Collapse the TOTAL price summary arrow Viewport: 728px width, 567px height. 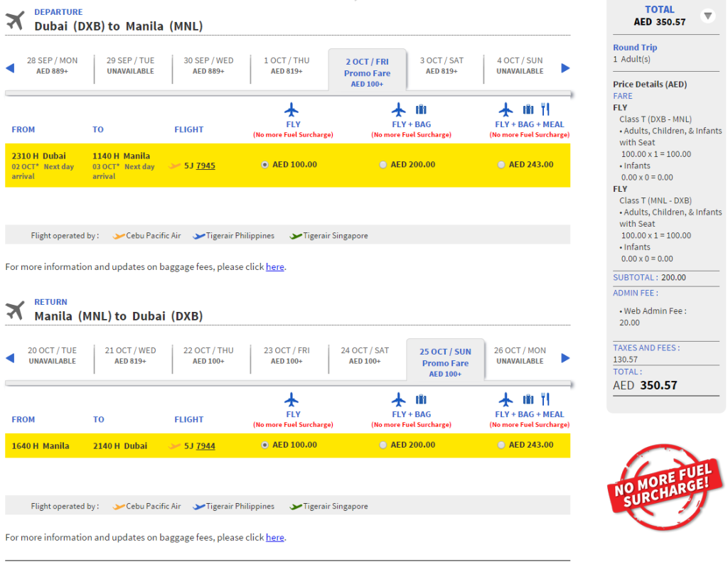coord(707,16)
